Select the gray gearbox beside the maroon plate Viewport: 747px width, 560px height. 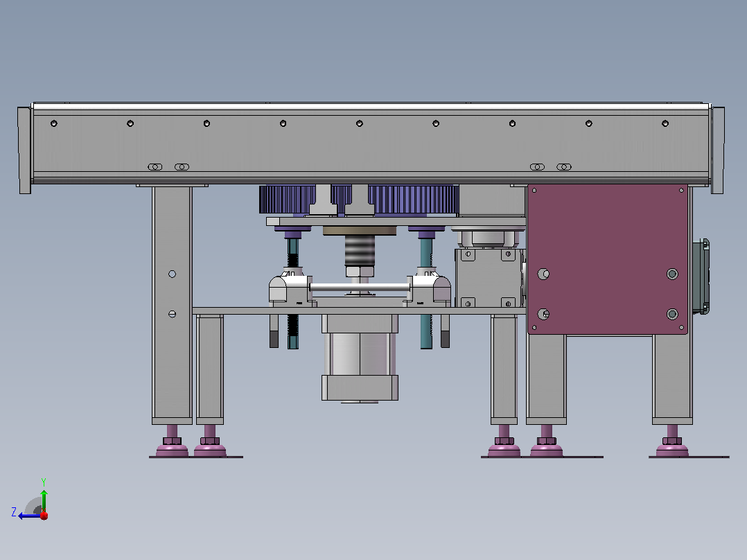pos(489,277)
